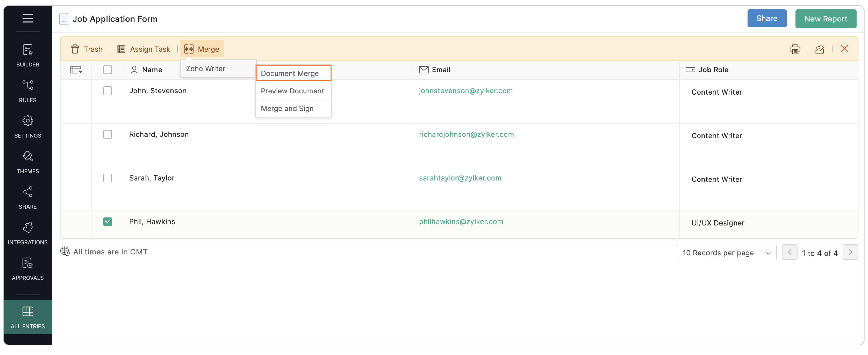This screenshot has height=355, width=868.
Task: Open philhawkins@zylker.com email link
Action: coord(461,221)
